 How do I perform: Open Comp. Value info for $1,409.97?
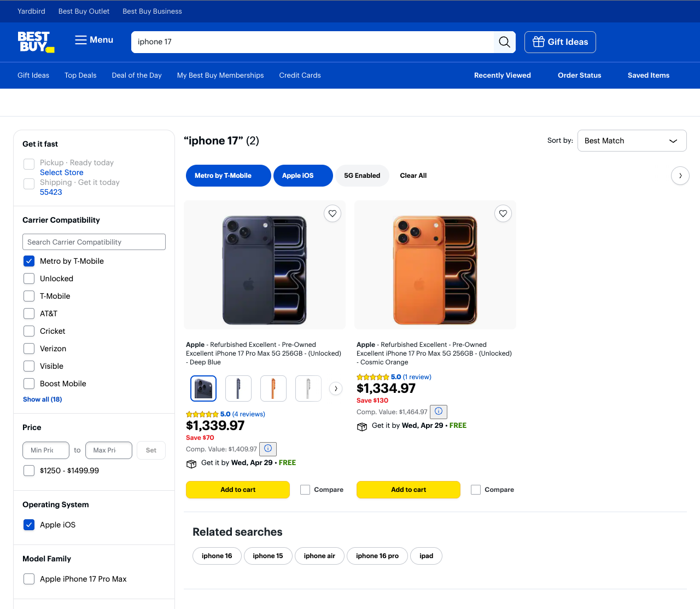(268, 449)
